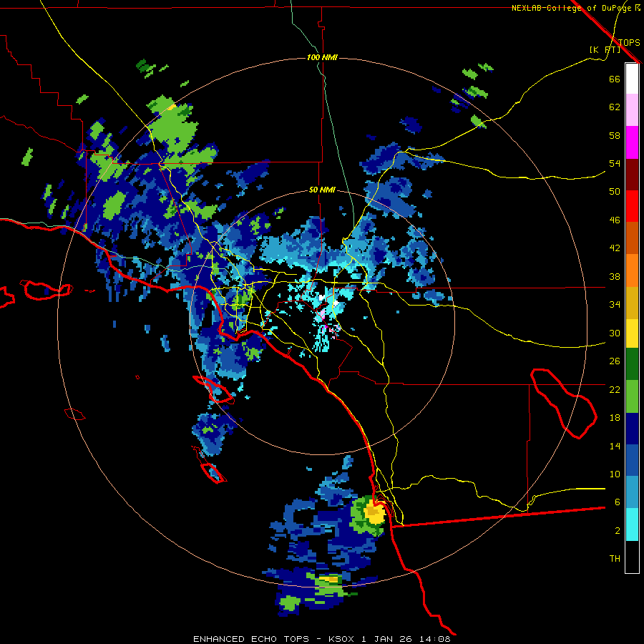This screenshot has height=644, width=644.
Task: Click the '10' legend value
Action: click(615, 474)
